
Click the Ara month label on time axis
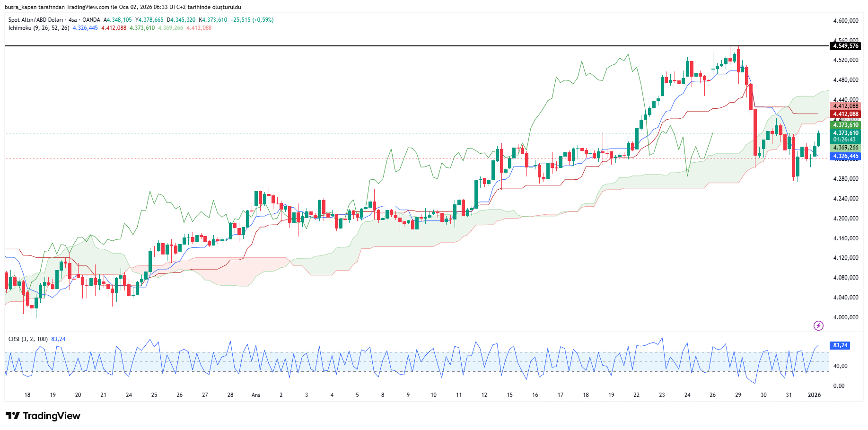[x=255, y=395]
